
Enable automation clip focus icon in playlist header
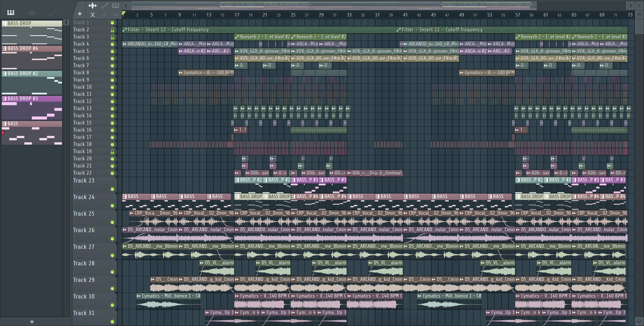point(104,5)
